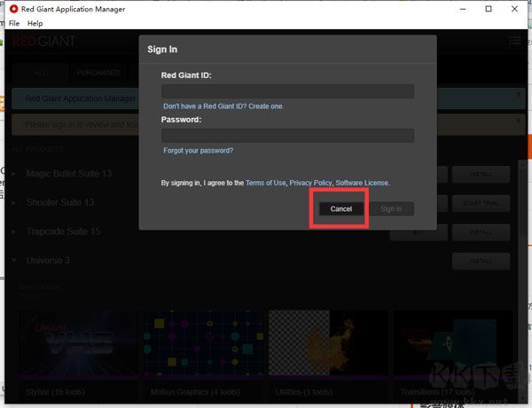This screenshot has width=532, height=408.
Task: Focus the Password input field
Action: [x=287, y=136]
